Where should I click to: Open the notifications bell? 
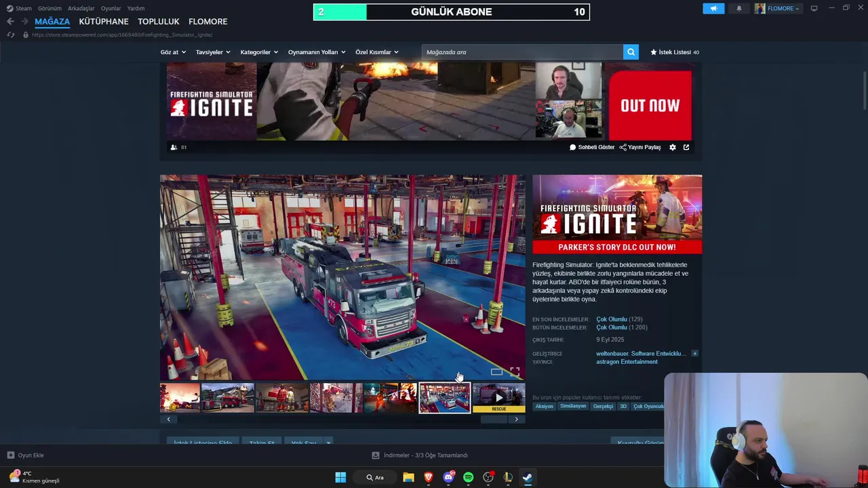pyautogui.click(x=738, y=8)
